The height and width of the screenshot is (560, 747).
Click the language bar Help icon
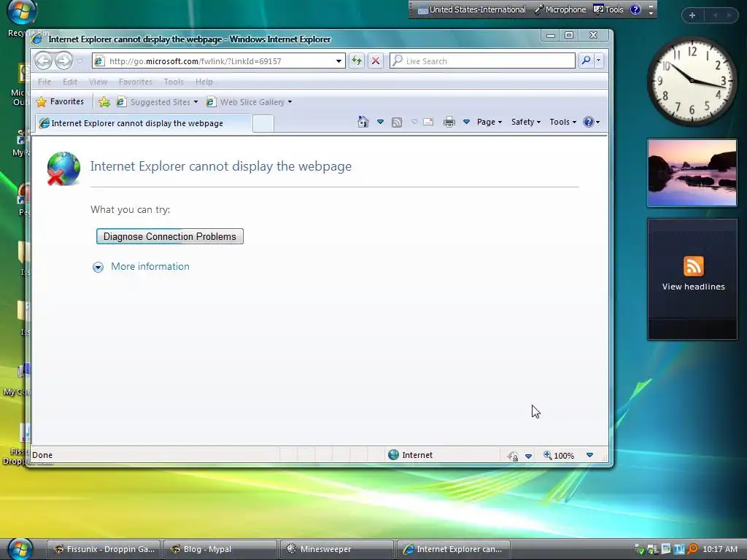click(x=635, y=9)
